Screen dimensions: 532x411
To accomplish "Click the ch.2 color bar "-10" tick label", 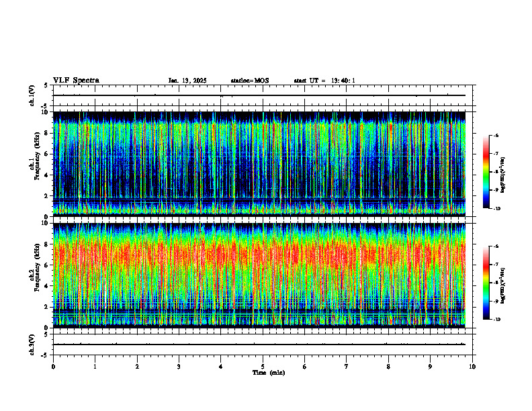I will (497, 320).
